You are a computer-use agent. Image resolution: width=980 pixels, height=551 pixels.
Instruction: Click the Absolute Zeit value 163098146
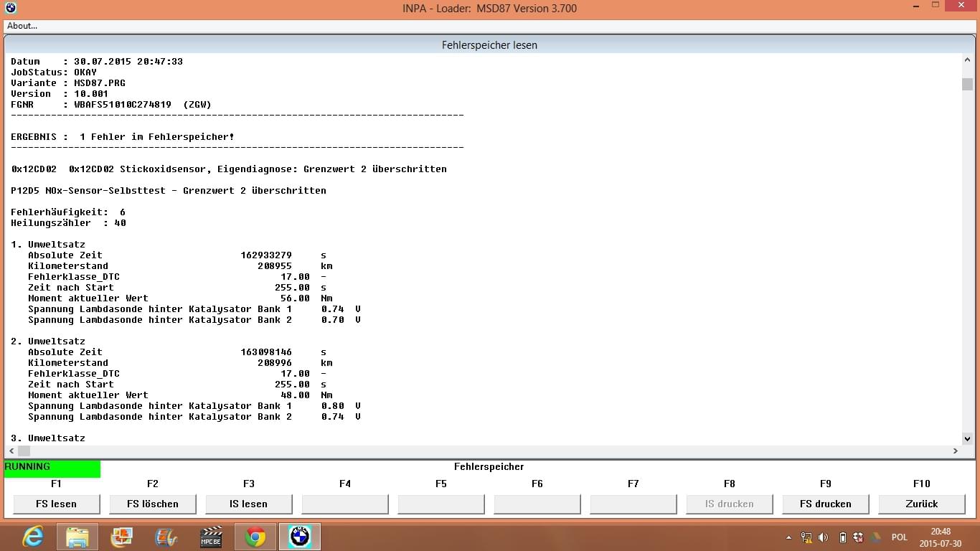coord(266,352)
